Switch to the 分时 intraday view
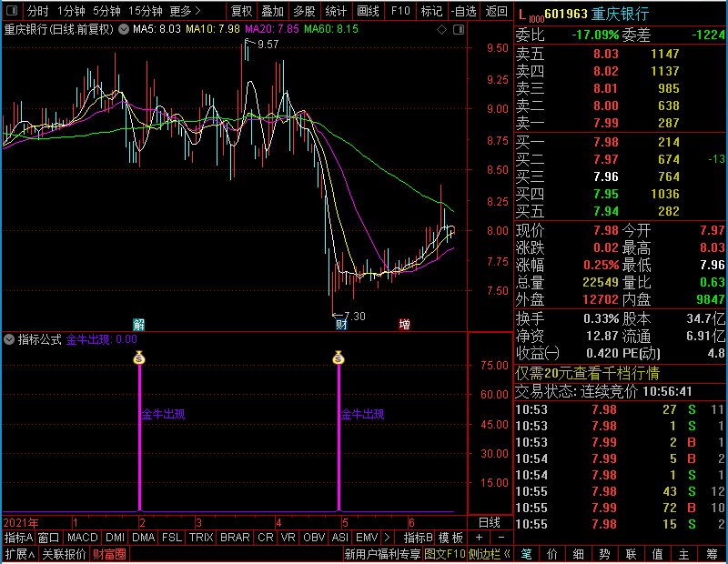This screenshot has height=564, width=728. [37, 11]
